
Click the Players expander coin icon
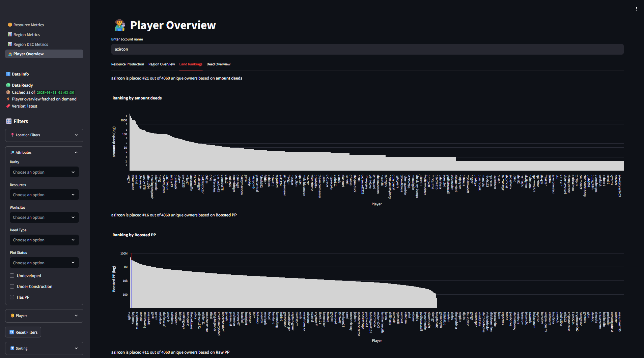tap(12, 316)
